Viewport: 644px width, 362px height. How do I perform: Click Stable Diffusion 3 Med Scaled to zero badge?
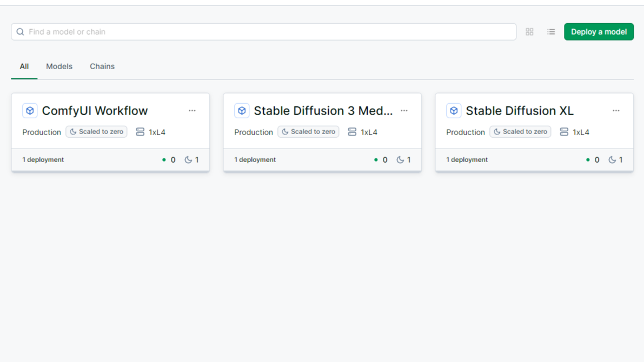click(x=308, y=132)
